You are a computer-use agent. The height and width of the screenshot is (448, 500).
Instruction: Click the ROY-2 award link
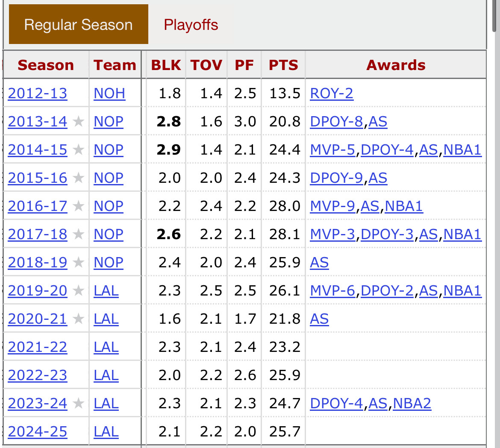coord(332,94)
